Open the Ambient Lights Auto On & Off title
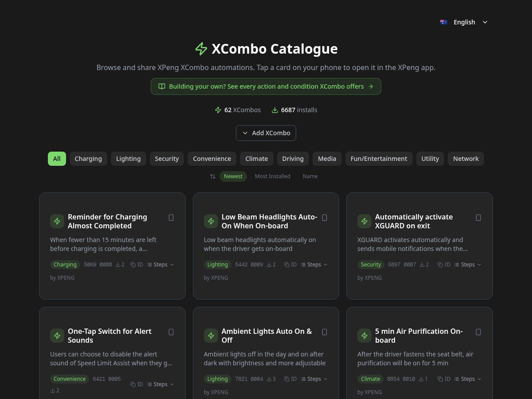The height and width of the screenshot is (399, 532). (x=266, y=336)
